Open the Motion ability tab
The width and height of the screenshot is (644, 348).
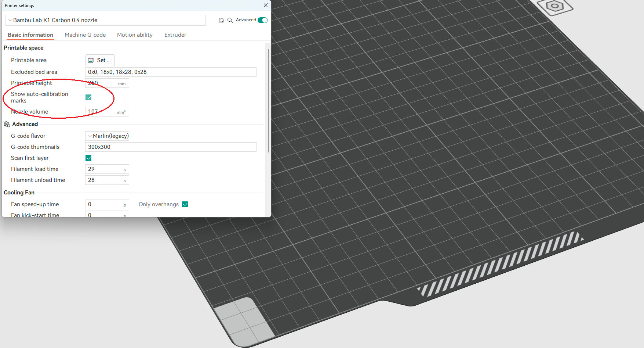tap(135, 35)
